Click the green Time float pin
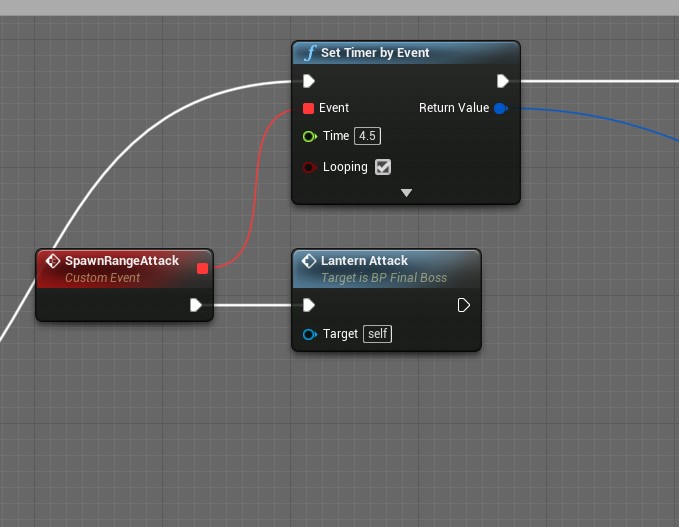 click(309, 136)
